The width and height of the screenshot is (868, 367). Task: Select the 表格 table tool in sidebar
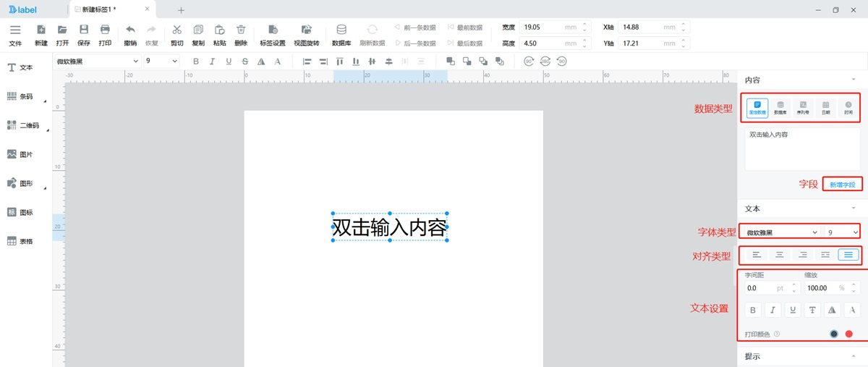[x=20, y=241]
